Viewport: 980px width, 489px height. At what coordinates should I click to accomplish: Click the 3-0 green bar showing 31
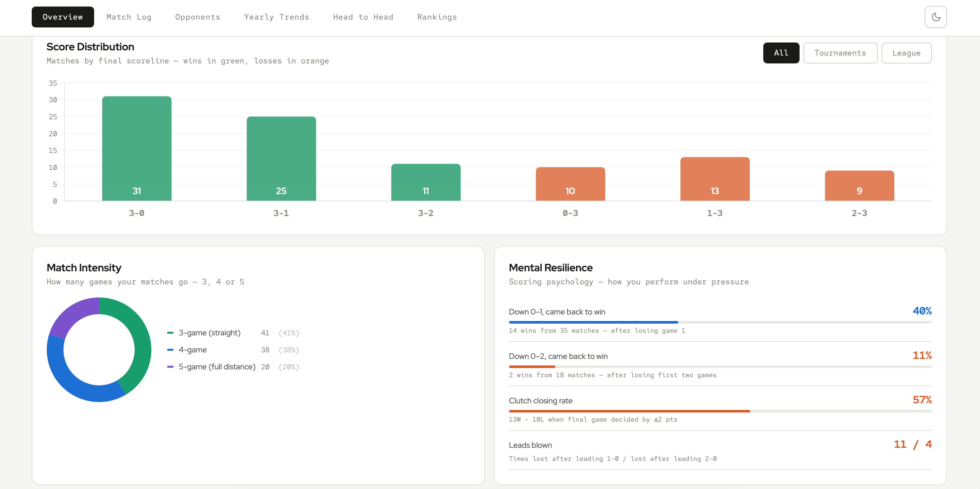point(137,148)
